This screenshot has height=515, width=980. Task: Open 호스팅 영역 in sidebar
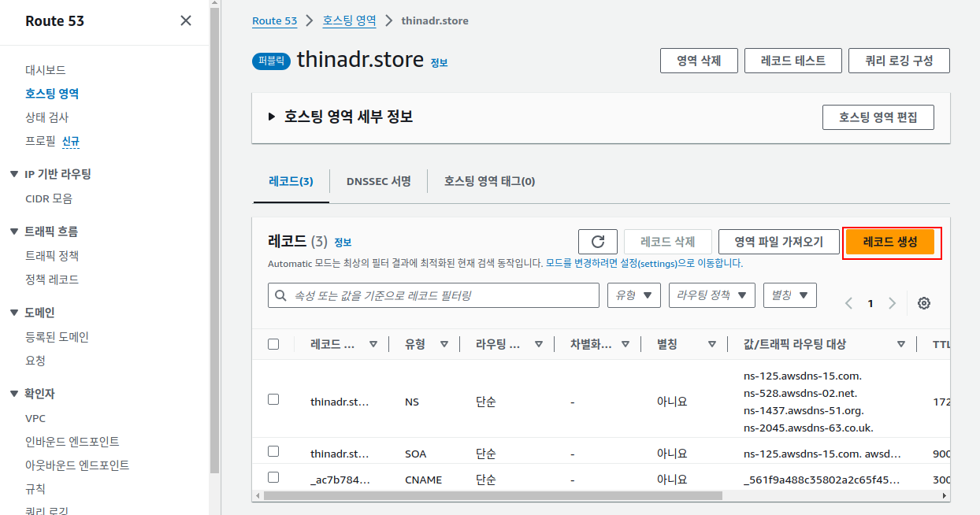coord(52,94)
